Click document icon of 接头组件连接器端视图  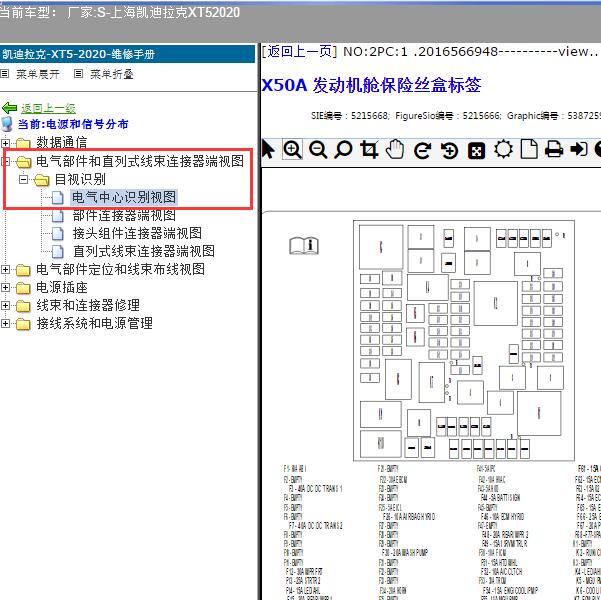coord(57,233)
